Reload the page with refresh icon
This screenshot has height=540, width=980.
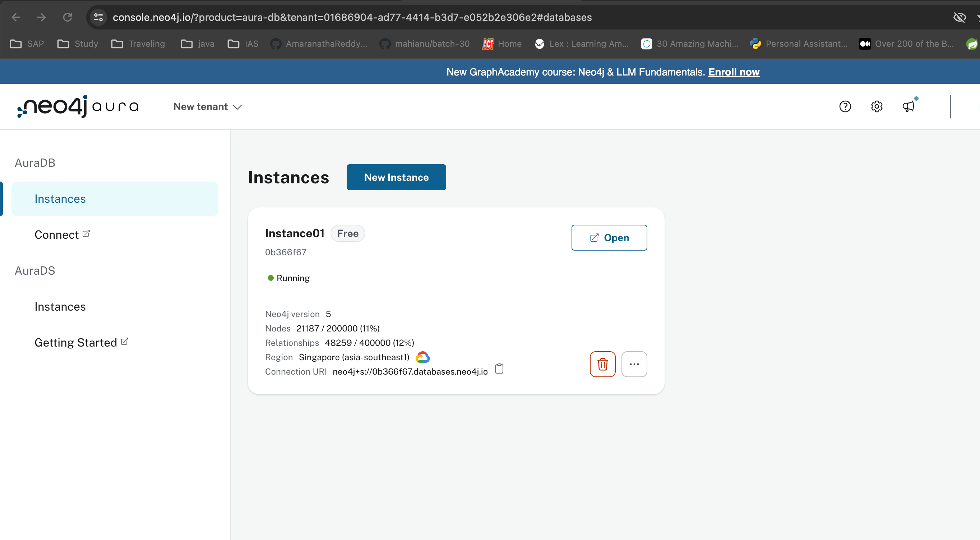67,17
